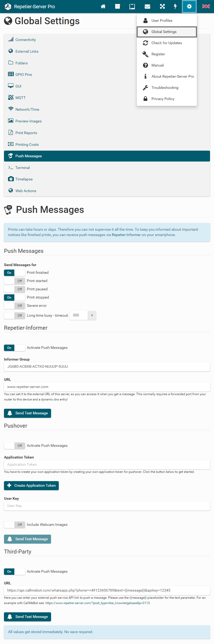Click the lightning bolt icon in navbar

click(175, 7)
